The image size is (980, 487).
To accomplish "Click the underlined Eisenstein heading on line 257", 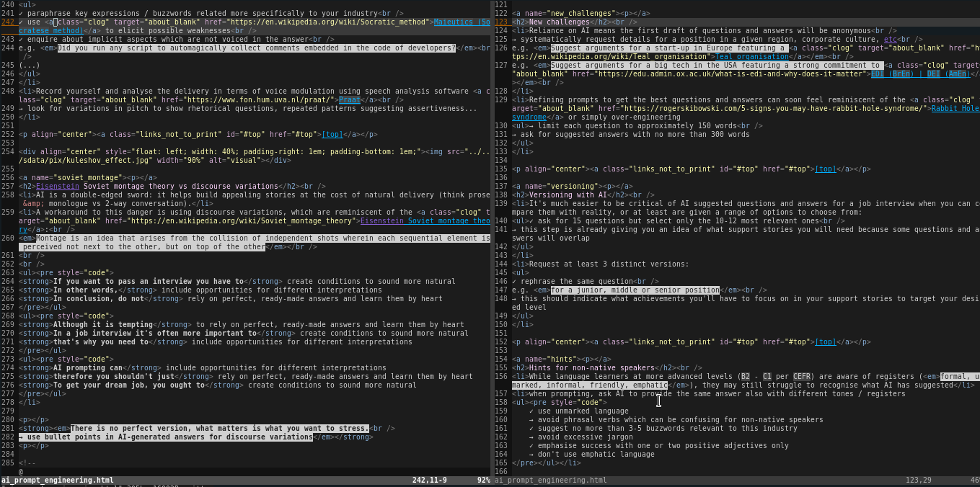I will (x=58, y=186).
